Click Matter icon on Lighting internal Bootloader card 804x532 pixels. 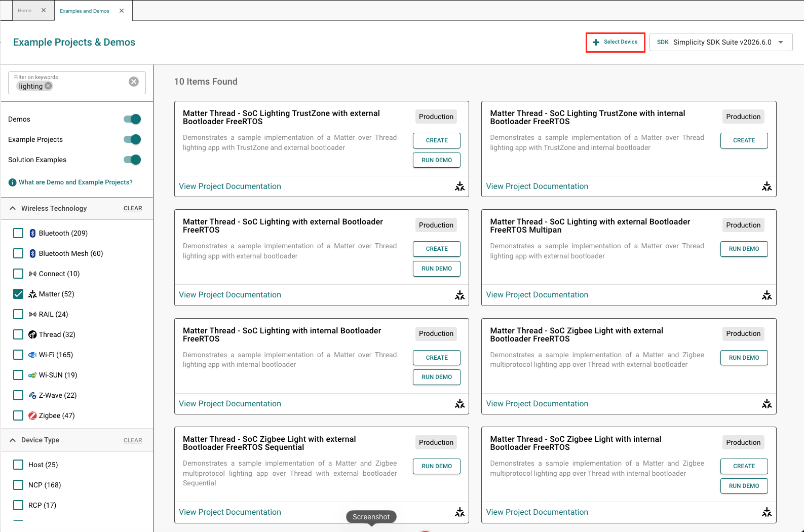[x=460, y=404]
